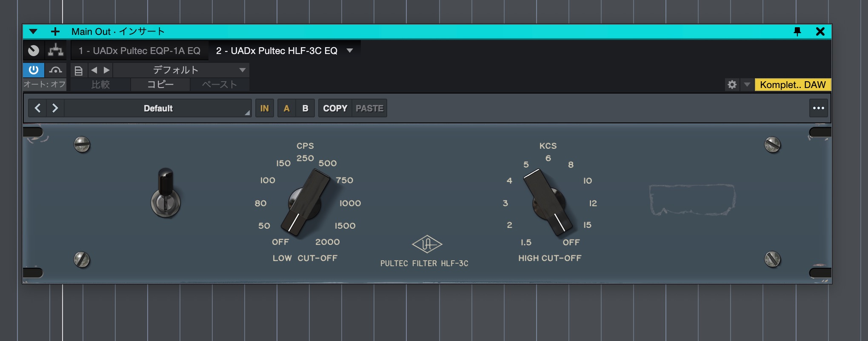Set low cut-off to 50 CPS
The width and height of the screenshot is (868, 341).
[x=264, y=226]
